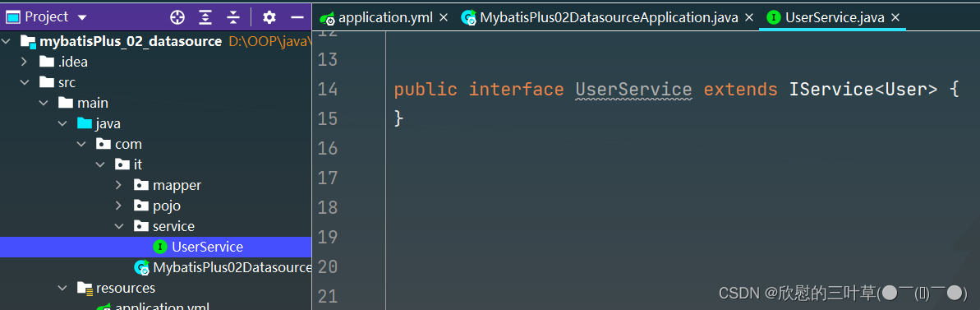
Task: Select the mapper package row
Action: click(x=155, y=186)
